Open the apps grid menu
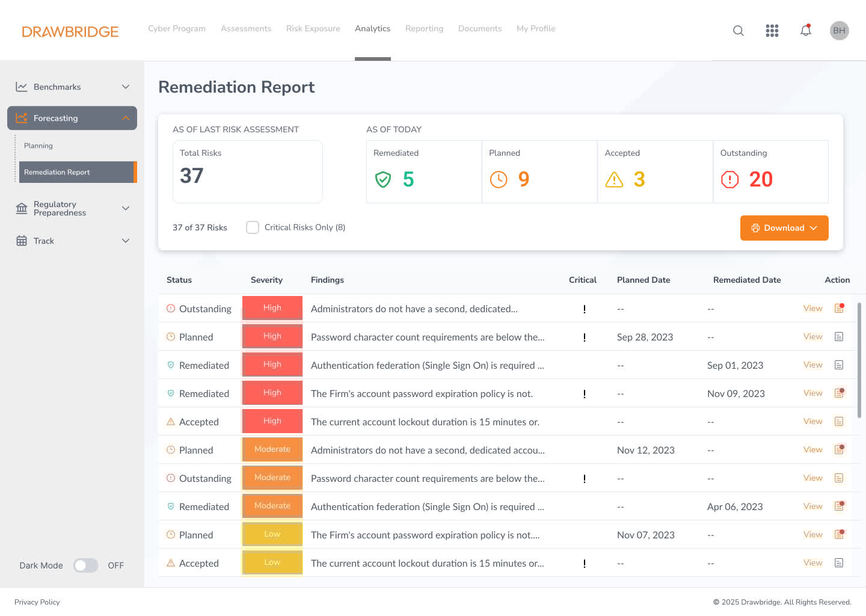 point(772,31)
